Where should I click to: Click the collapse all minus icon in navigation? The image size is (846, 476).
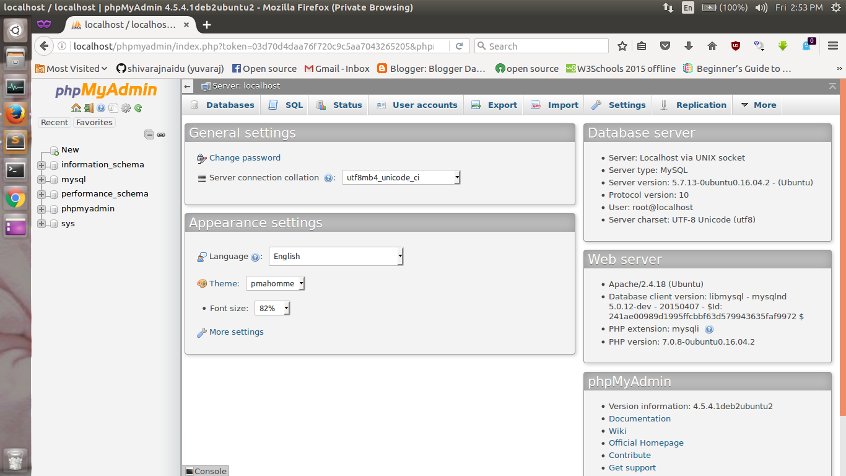(149, 134)
